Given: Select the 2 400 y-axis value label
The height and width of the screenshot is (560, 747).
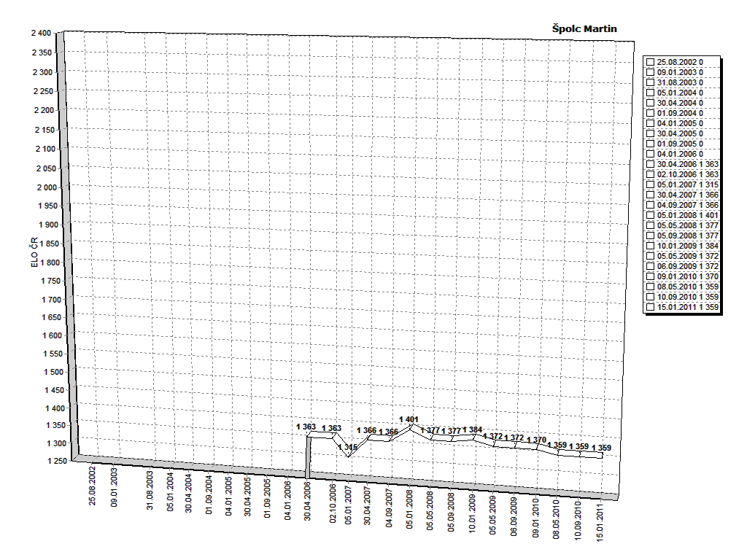Looking at the screenshot, I should click(41, 34).
